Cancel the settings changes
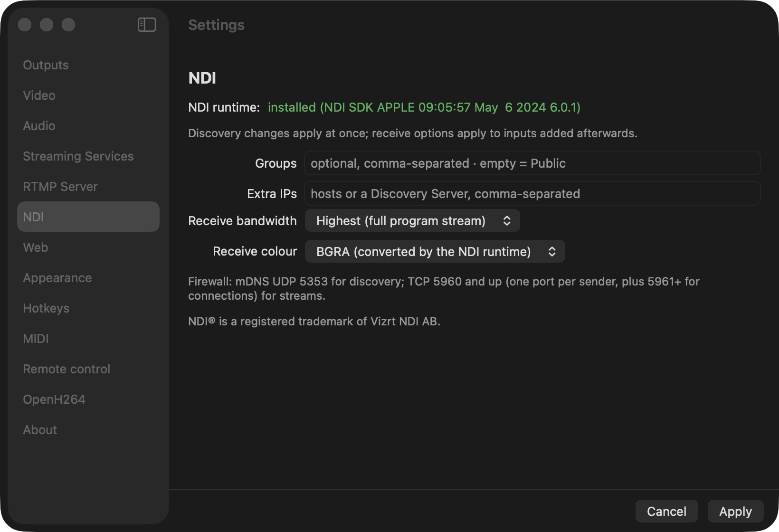This screenshot has width=779, height=532. pyautogui.click(x=666, y=511)
